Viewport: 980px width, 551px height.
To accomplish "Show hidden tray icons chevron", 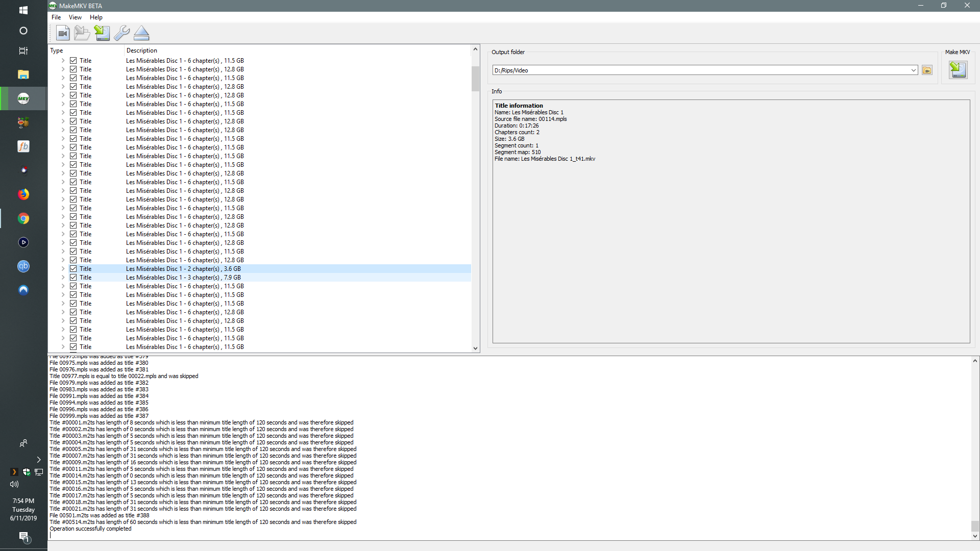I will (38, 460).
